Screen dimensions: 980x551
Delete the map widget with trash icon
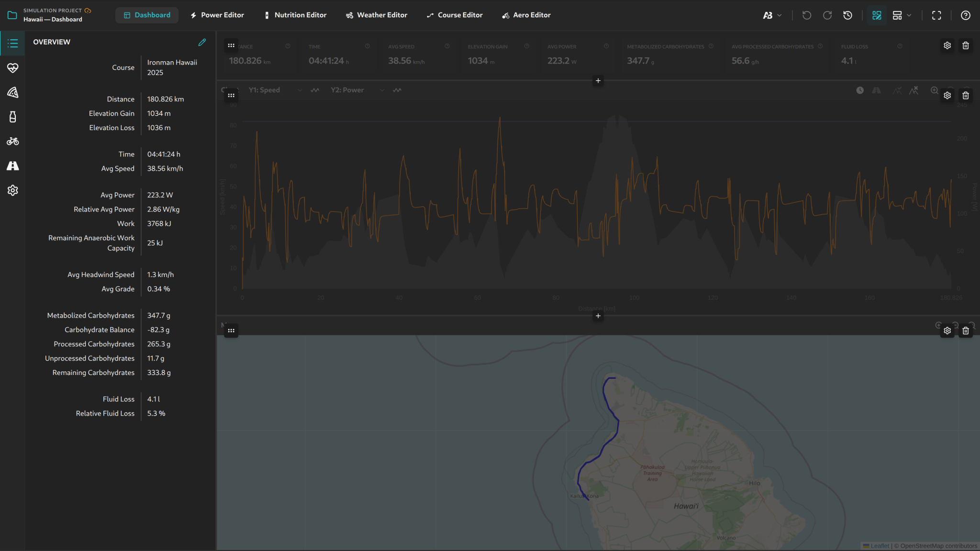point(966,331)
